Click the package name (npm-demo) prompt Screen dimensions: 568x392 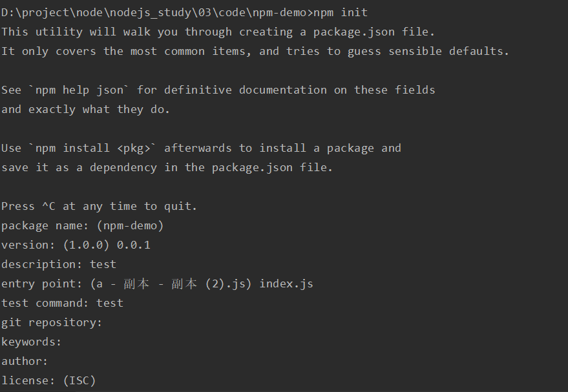coord(82,225)
